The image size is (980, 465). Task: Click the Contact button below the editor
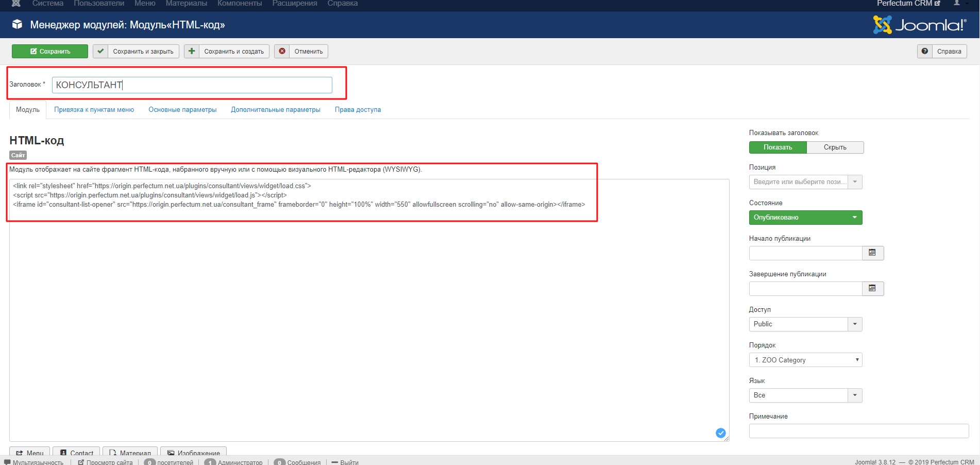pos(77,451)
